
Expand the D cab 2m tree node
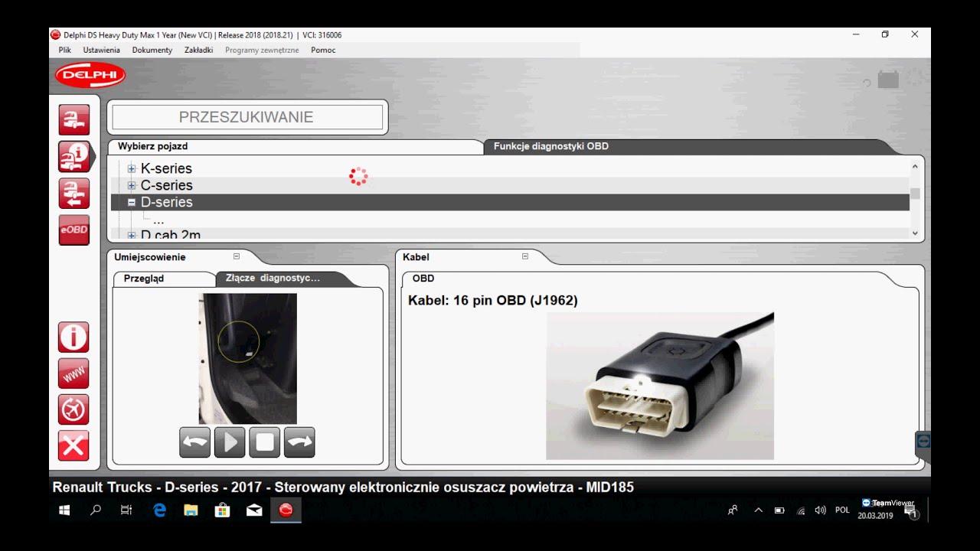click(132, 235)
